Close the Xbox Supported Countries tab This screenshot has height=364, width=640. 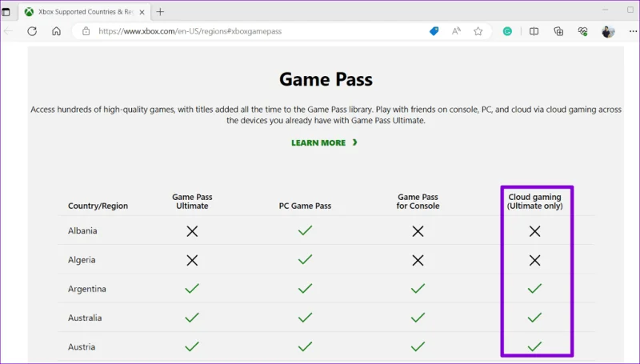pos(142,12)
